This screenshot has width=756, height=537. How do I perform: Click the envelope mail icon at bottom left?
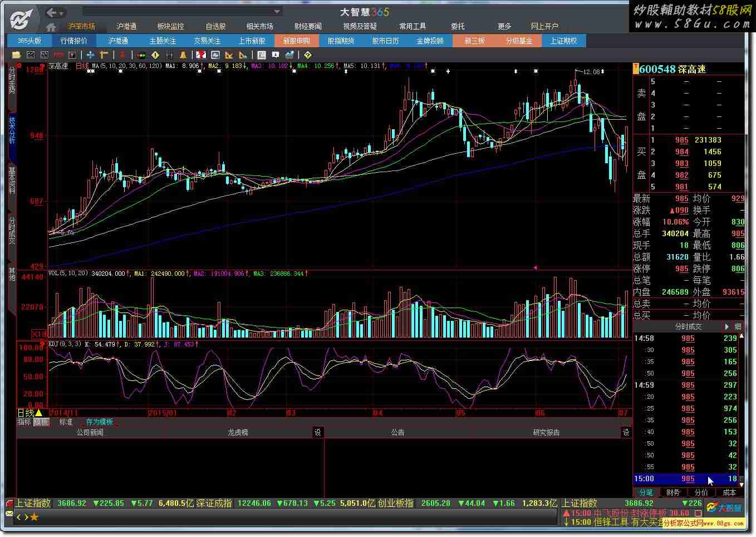[x=9, y=514]
